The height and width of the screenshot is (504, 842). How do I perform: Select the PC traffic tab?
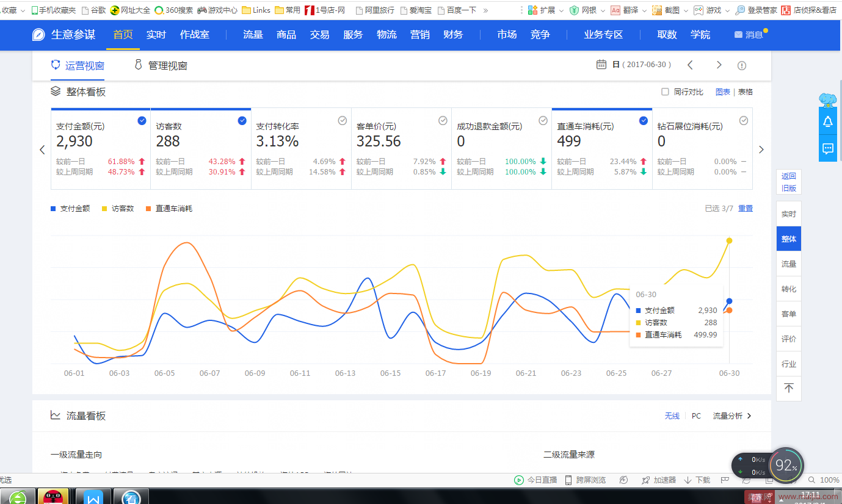click(696, 416)
